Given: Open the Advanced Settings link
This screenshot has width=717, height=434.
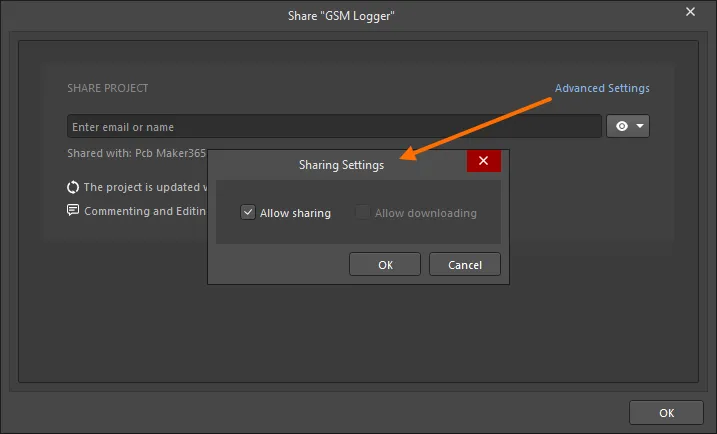Looking at the screenshot, I should pos(602,88).
